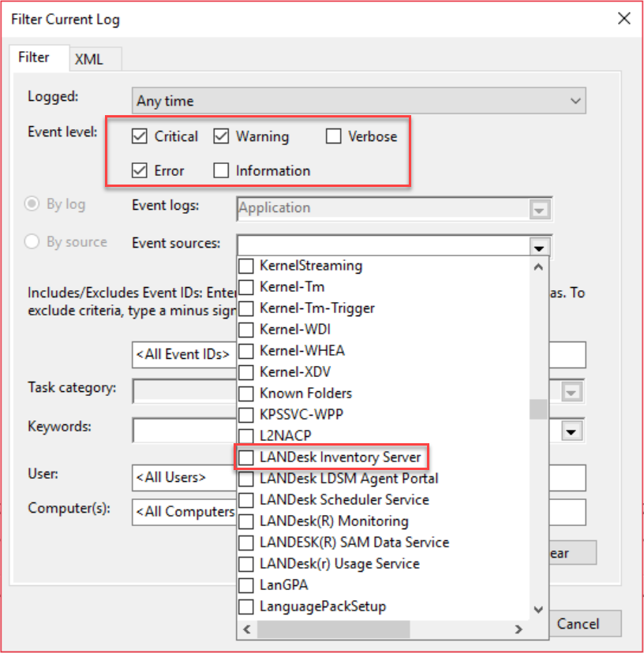
Task: Check the Kernel-WHEA event source
Action: click(245, 351)
